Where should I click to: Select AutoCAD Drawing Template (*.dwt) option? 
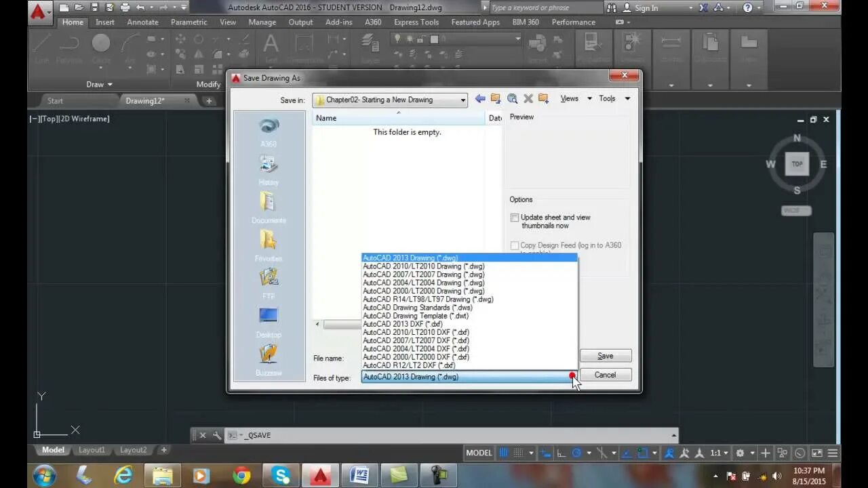(x=469, y=316)
